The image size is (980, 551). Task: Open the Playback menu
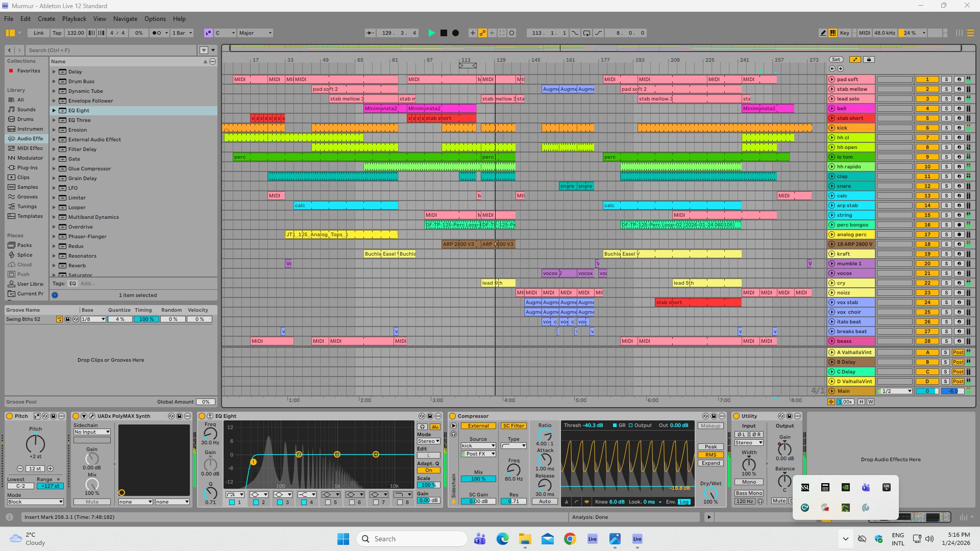[74, 19]
